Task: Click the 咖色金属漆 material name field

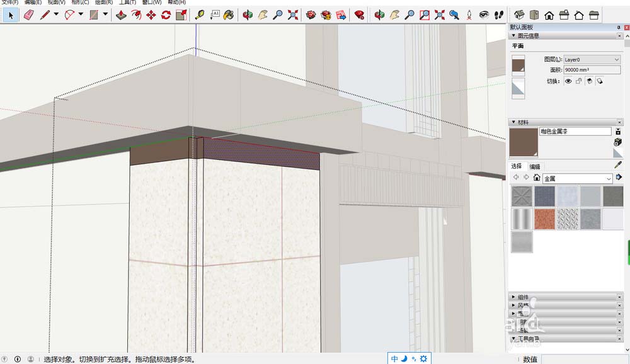Action: click(575, 132)
